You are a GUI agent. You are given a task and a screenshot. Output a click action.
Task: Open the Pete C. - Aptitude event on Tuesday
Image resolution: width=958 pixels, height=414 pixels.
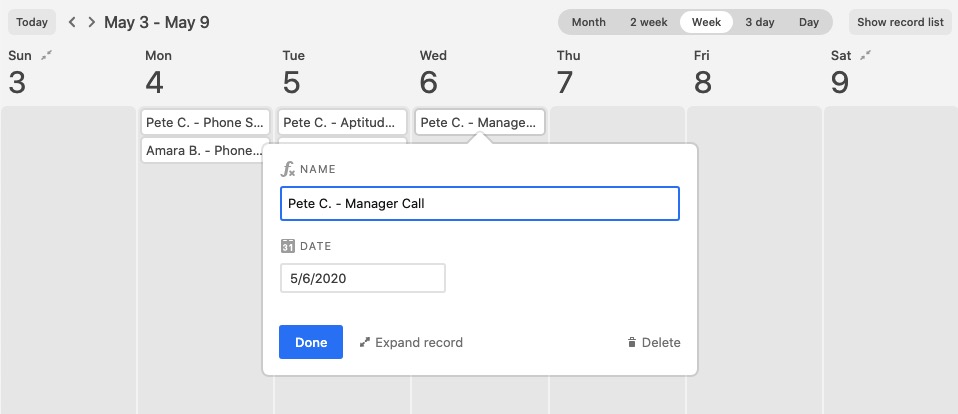pyautogui.click(x=342, y=122)
